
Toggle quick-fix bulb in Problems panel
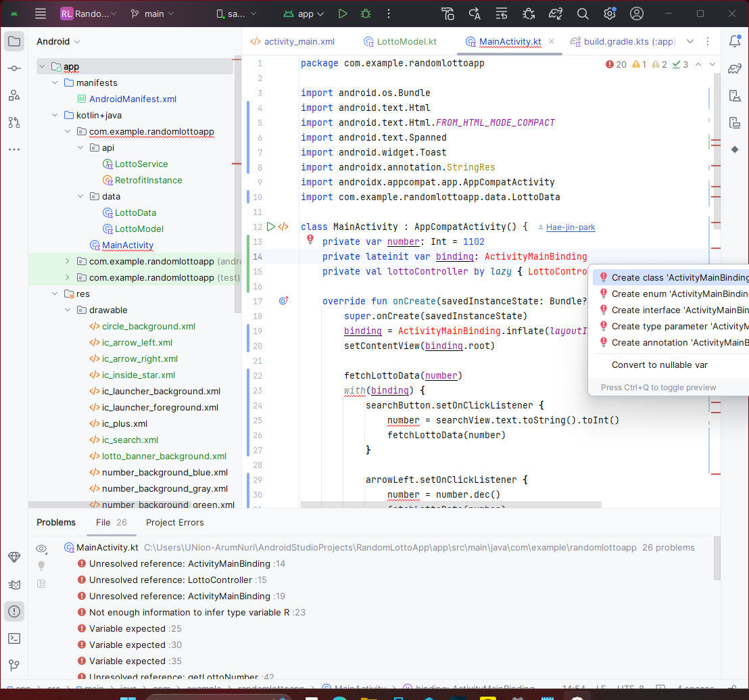[x=41, y=565]
